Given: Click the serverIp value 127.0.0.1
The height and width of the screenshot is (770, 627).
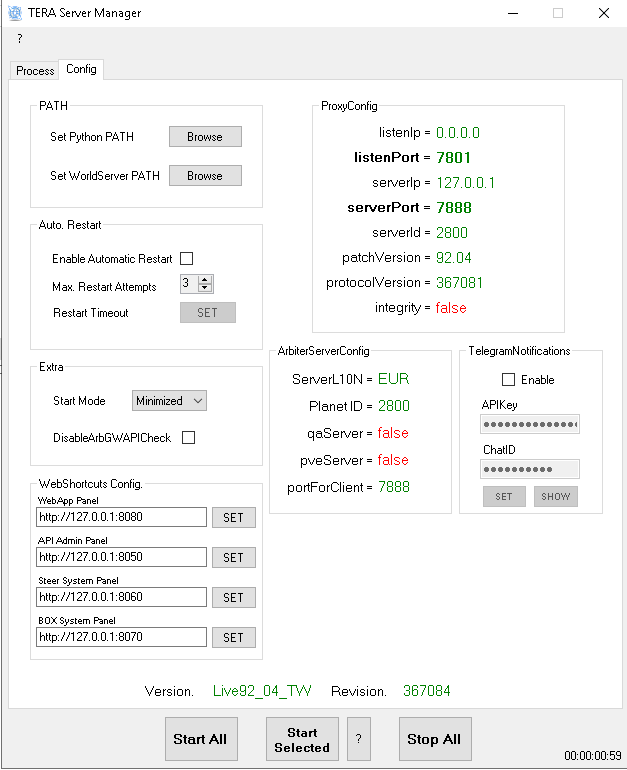Looking at the screenshot, I should point(465,183).
